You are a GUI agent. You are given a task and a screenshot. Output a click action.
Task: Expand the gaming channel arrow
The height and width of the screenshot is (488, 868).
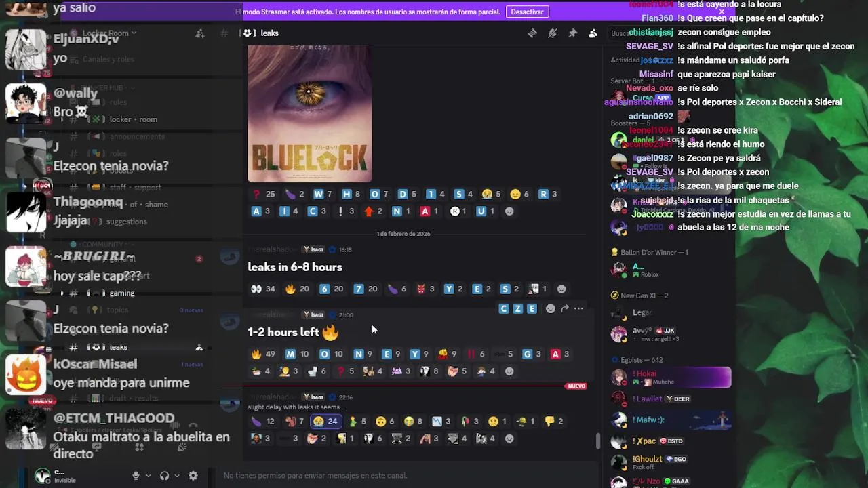pyautogui.click(x=62, y=293)
